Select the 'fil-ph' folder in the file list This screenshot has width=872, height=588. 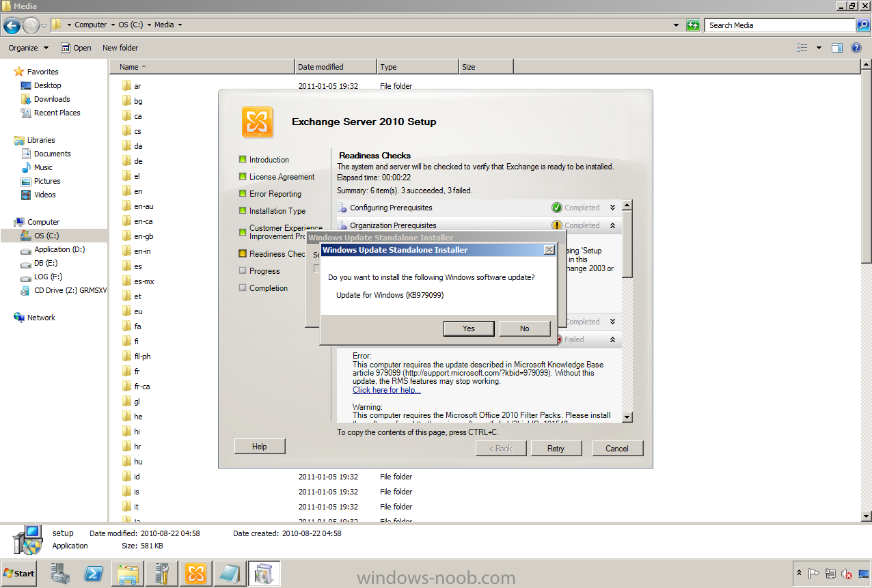coord(143,356)
